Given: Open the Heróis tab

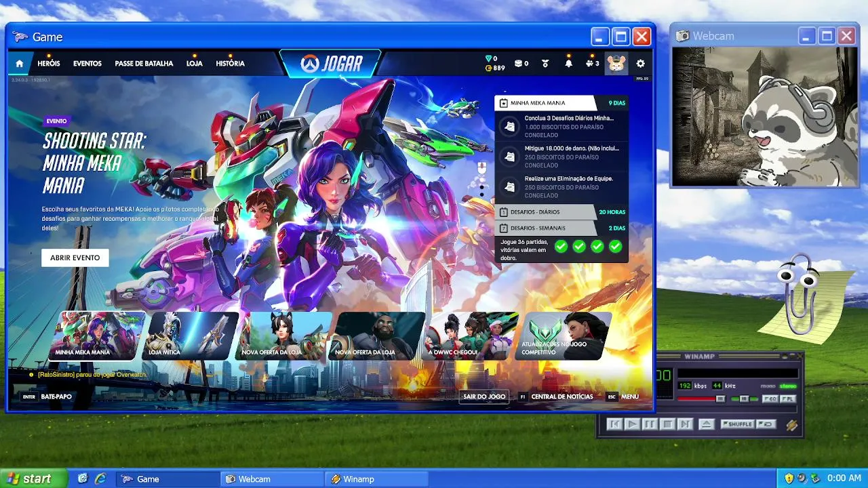Looking at the screenshot, I should point(49,64).
